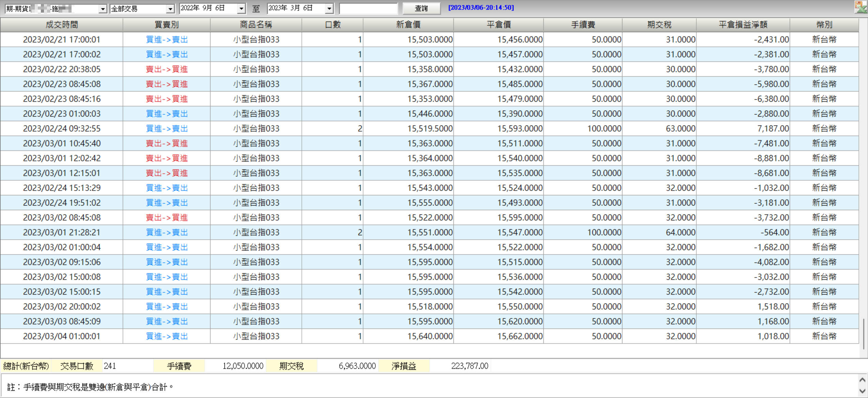Click the empty search field beside 查詢
The image size is (868, 398).
coord(368,9)
